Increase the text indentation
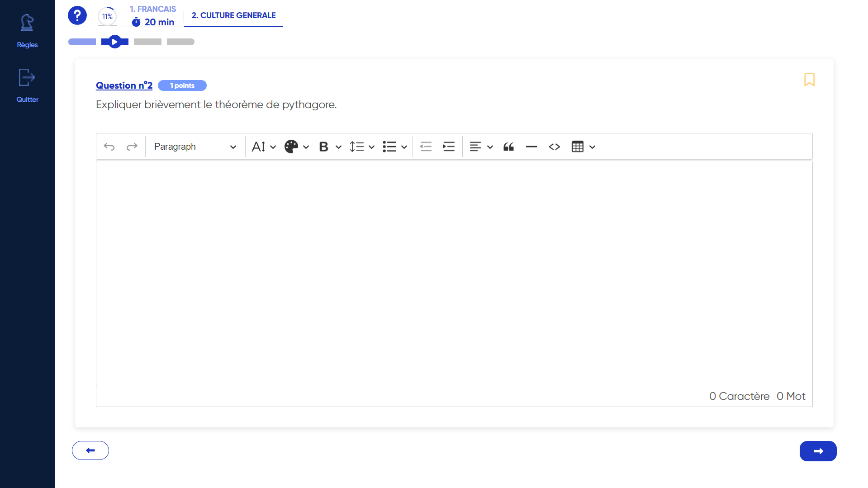The width and height of the screenshot is (868, 488). point(448,147)
